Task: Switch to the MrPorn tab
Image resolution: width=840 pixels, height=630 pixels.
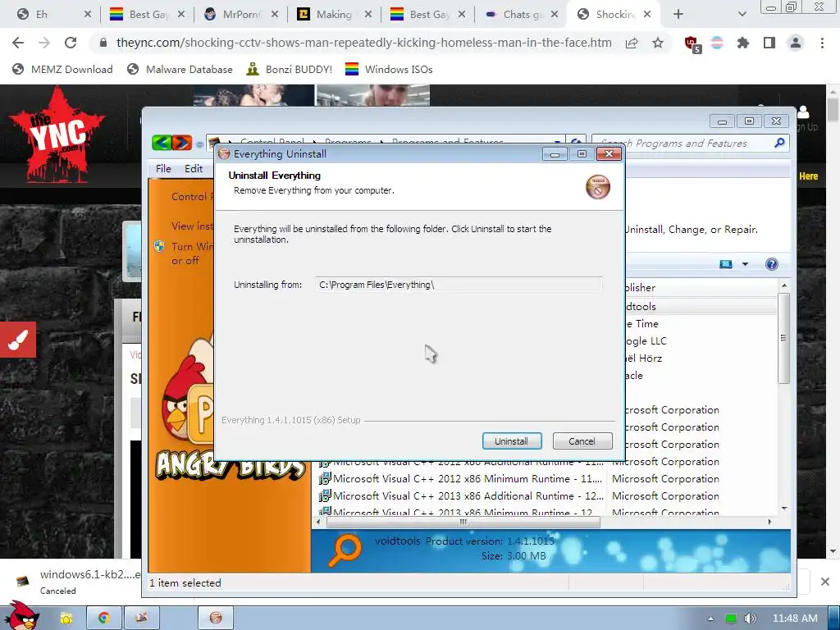Action: (x=242, y=15)
